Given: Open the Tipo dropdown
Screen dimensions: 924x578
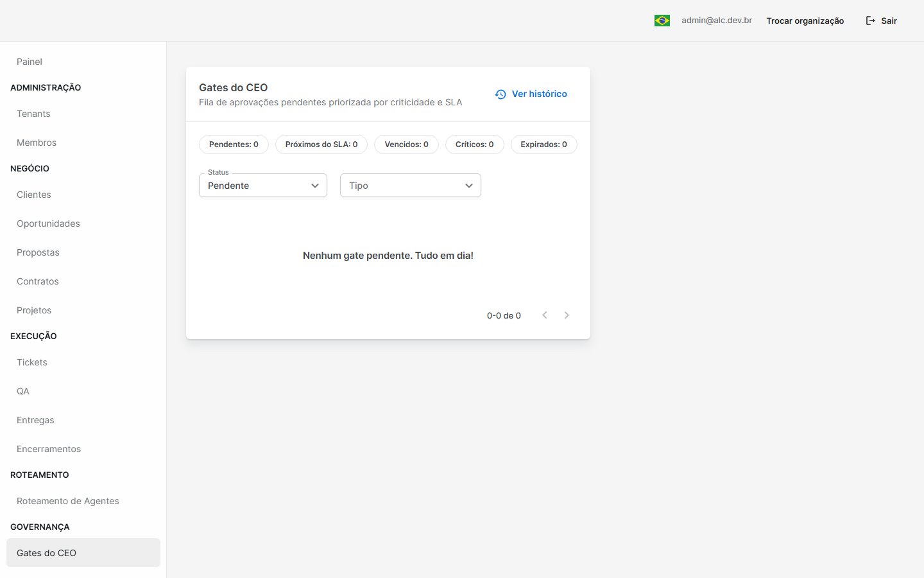Looking at the screenshot, I should [411, 186].
